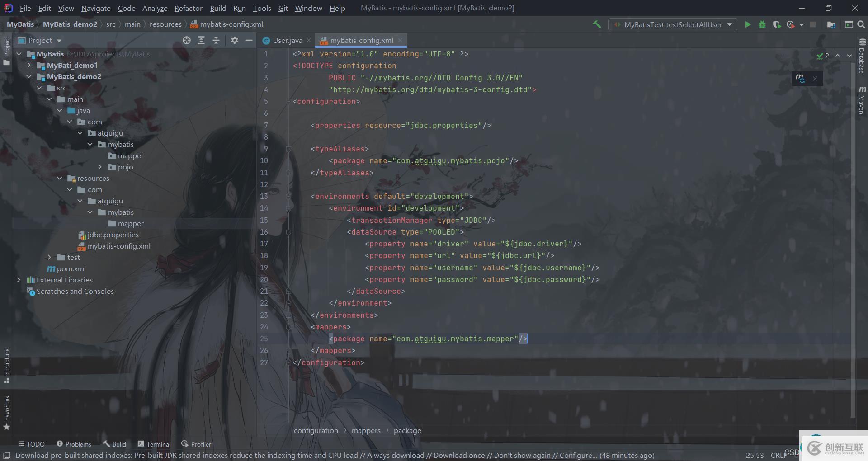Close the mybatis-config.xml tab
Screen dimensions: 868x461
pyautogui.click(x=400, y=40)
